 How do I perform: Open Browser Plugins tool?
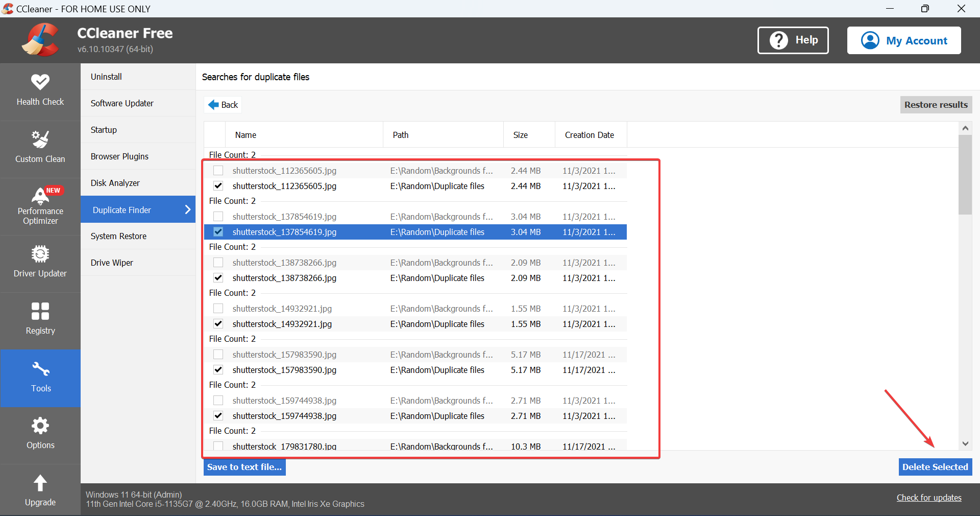[x=138, y=156]
